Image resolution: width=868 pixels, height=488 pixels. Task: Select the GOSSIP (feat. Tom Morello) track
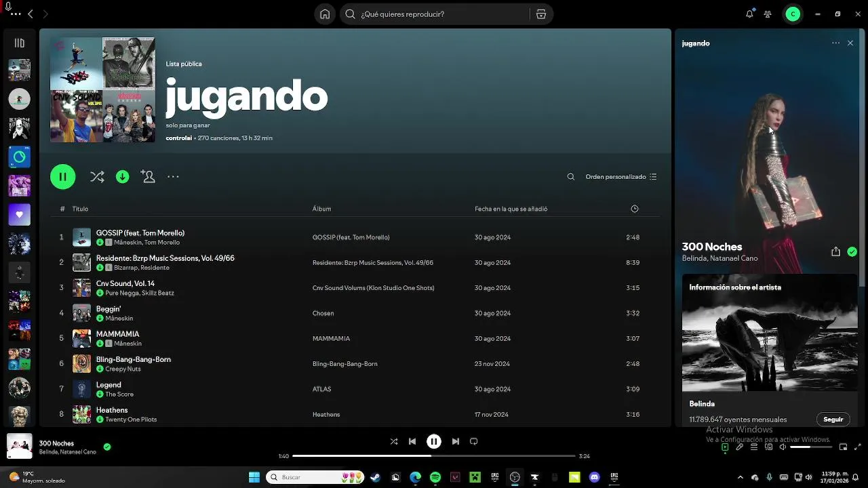(x=140, y=233)
